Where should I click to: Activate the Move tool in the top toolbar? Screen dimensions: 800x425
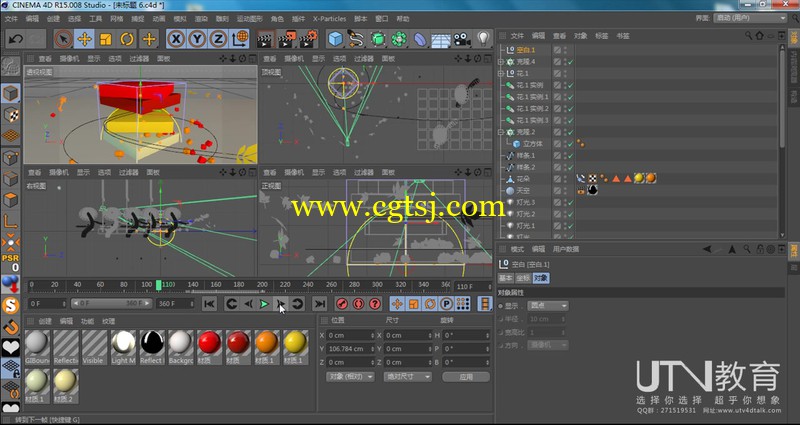[x=85, y=39]
